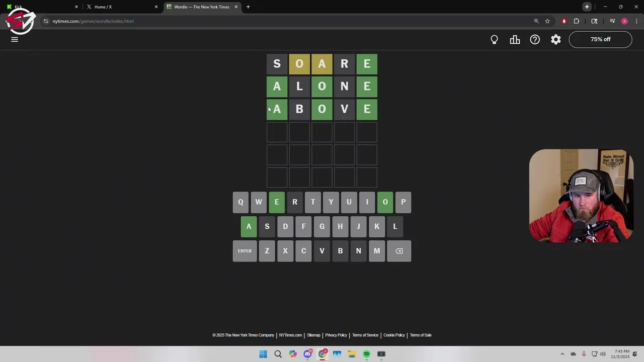Tap the W key on the Wordle keyboard
The width and height of the screenshot is (644, 362).
[259, 202]
